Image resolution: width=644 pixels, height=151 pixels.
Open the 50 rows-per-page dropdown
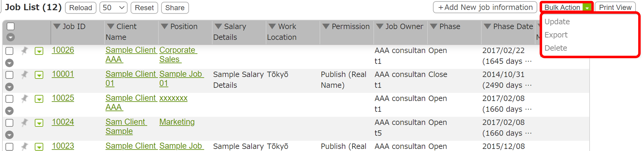pos(113,8)
